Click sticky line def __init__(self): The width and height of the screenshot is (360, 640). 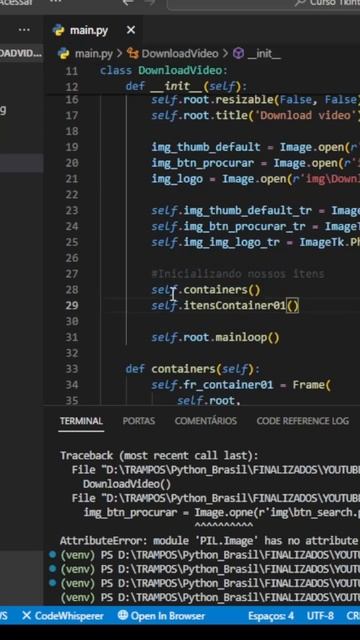[x=186, y=87]
